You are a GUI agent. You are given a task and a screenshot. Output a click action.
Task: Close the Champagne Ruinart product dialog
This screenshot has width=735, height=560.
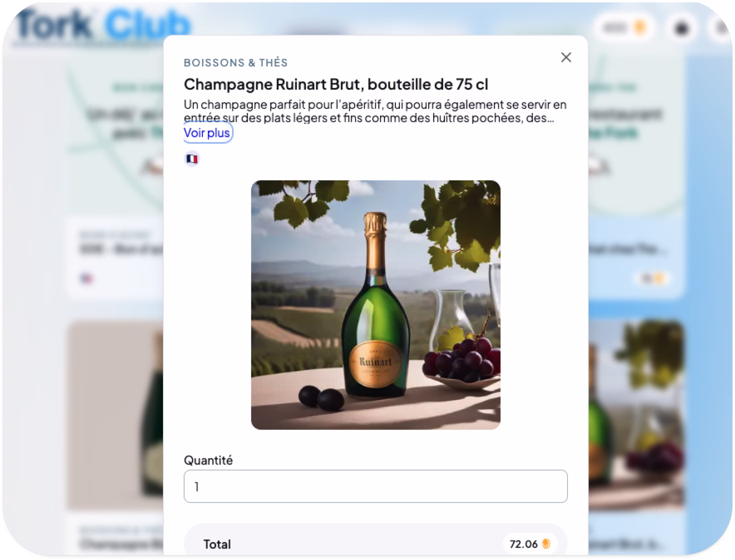point(566,57)
